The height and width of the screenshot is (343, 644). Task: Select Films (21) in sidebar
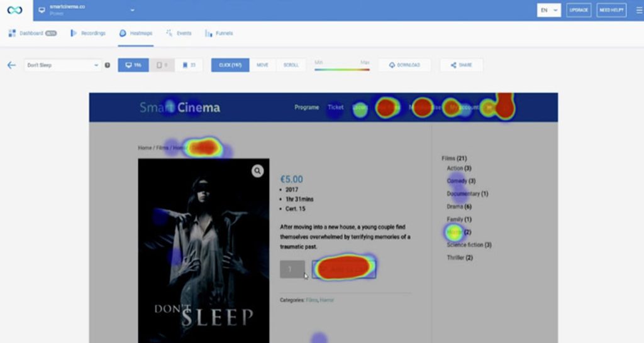[454, 158]
